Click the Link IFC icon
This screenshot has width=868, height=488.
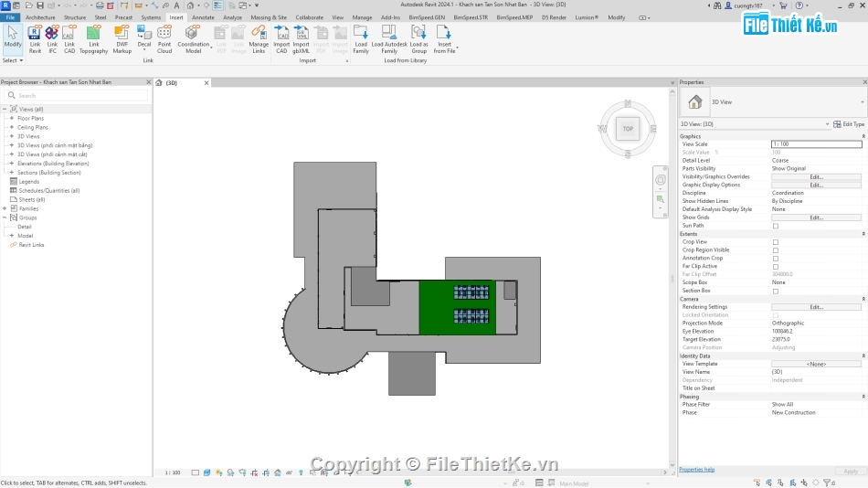click(52, 38)
